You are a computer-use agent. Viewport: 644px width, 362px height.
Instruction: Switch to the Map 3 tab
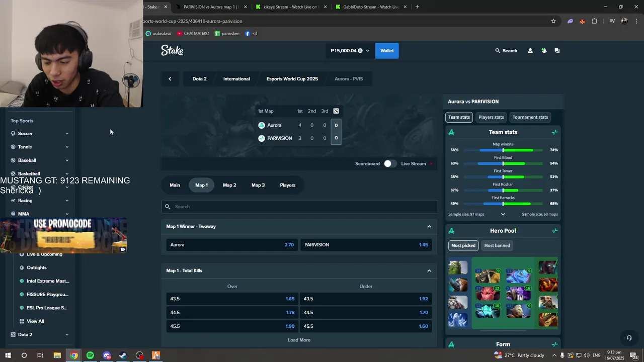(258, 185)
